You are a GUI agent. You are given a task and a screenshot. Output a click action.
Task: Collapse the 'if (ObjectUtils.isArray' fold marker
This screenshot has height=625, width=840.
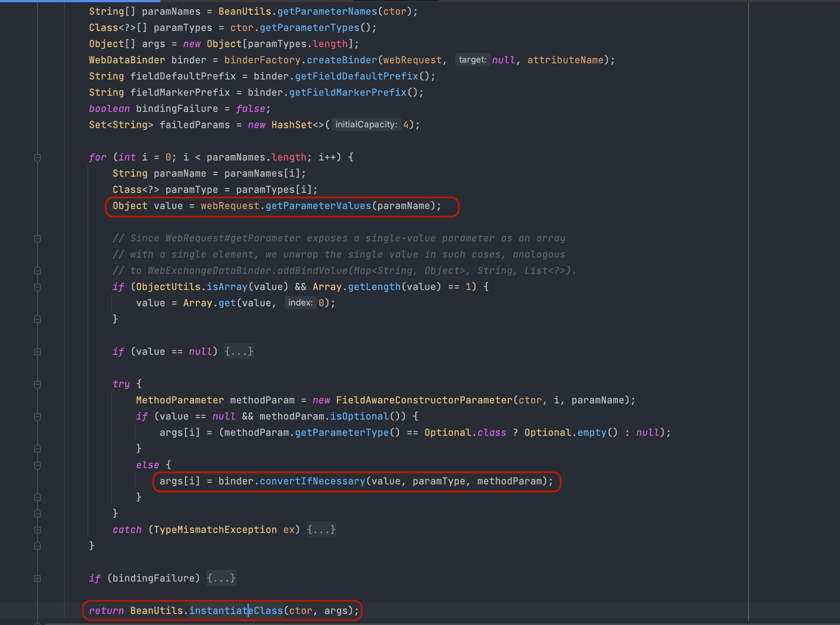coord(38,287)
